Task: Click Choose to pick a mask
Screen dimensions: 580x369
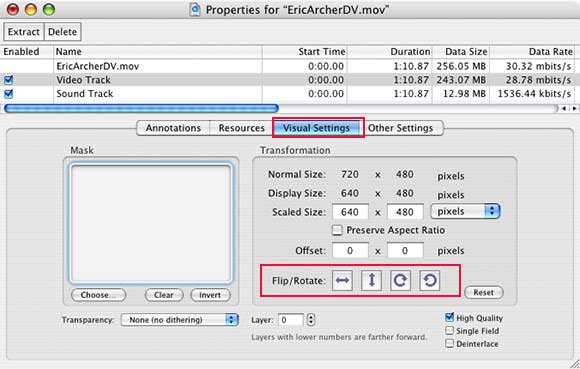Action: 98,295
